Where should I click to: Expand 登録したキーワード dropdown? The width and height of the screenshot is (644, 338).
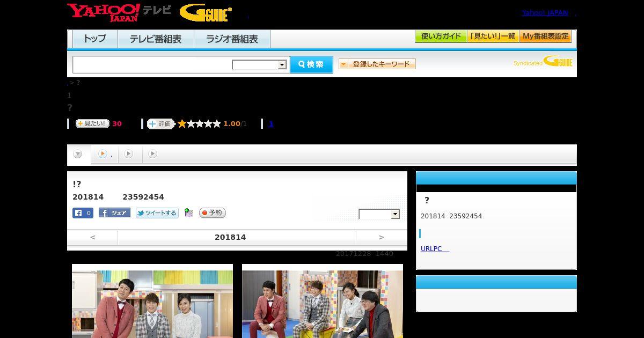click(x=377, y=64)
